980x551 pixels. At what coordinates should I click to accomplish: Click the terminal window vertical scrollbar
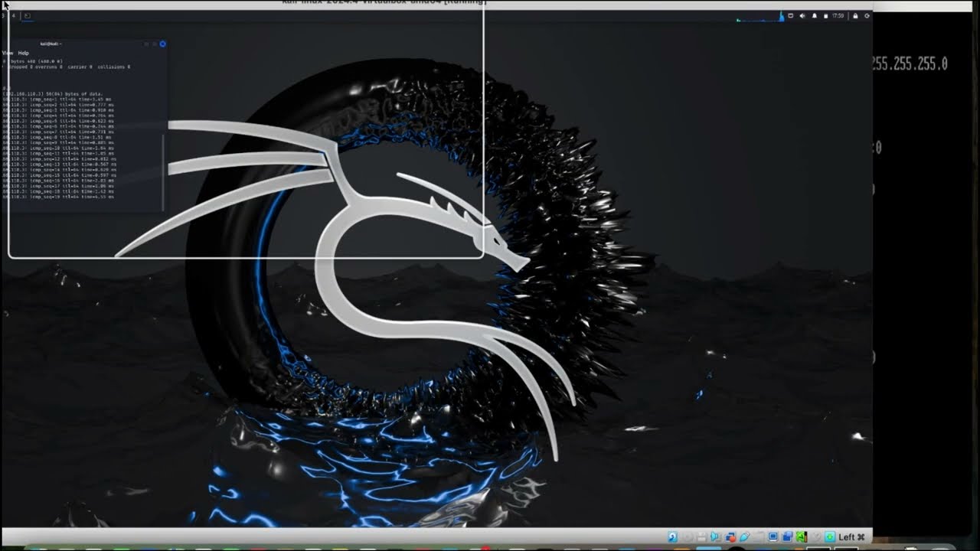pos(164,172)
